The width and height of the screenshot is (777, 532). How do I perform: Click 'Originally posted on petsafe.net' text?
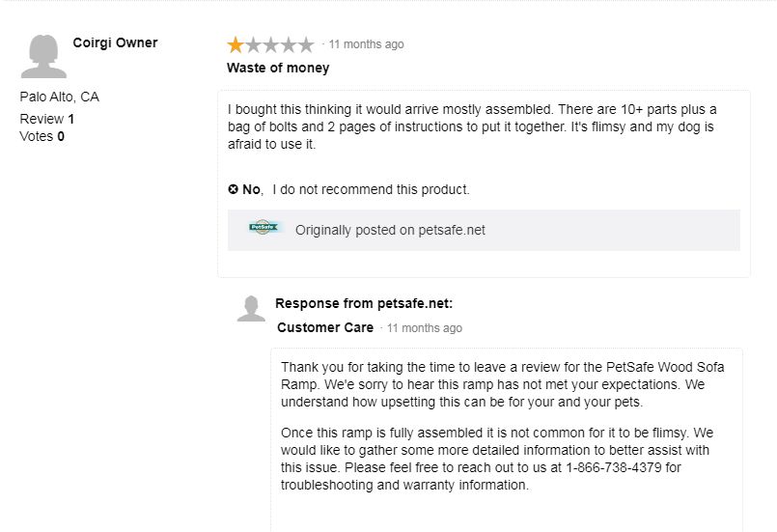390,230
